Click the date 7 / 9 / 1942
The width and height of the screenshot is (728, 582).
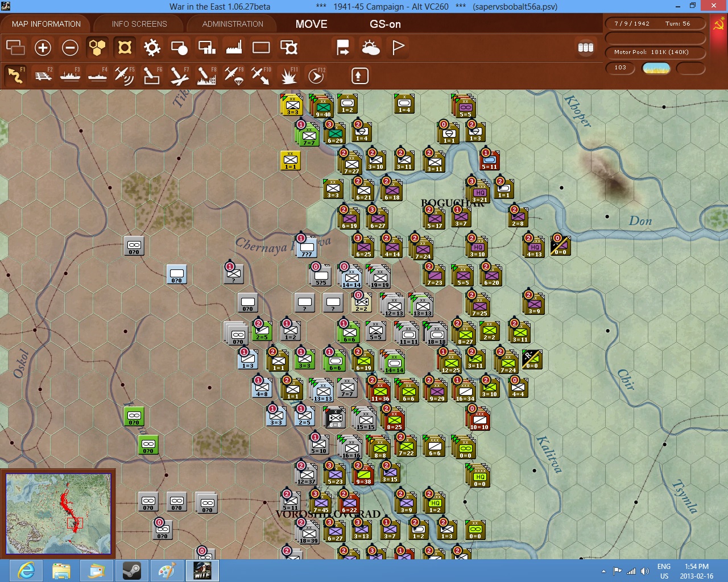click(632, 24)
